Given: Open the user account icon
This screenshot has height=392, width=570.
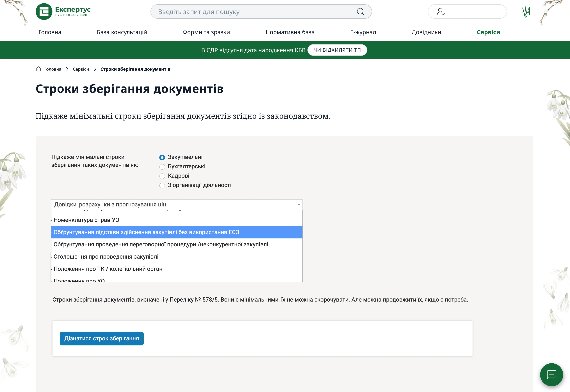Looking at the screenshot, I should pos(441,11).
